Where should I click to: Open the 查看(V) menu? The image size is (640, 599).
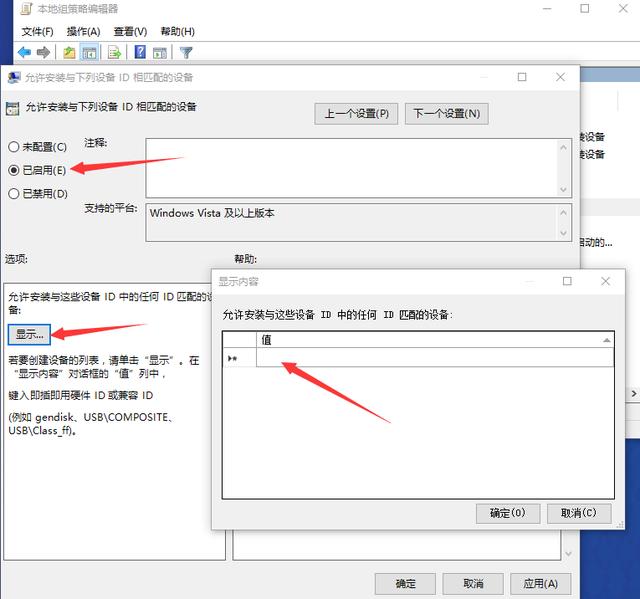pos(130,31)
